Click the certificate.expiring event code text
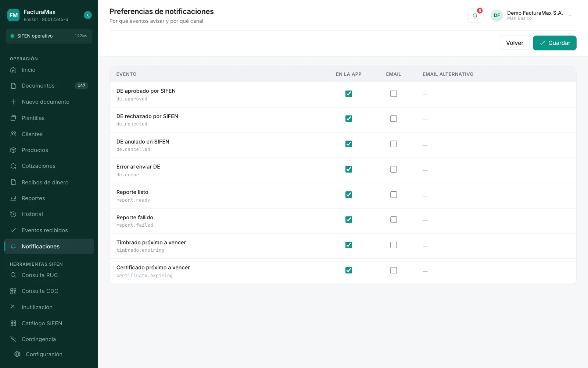 click(144, 276)
